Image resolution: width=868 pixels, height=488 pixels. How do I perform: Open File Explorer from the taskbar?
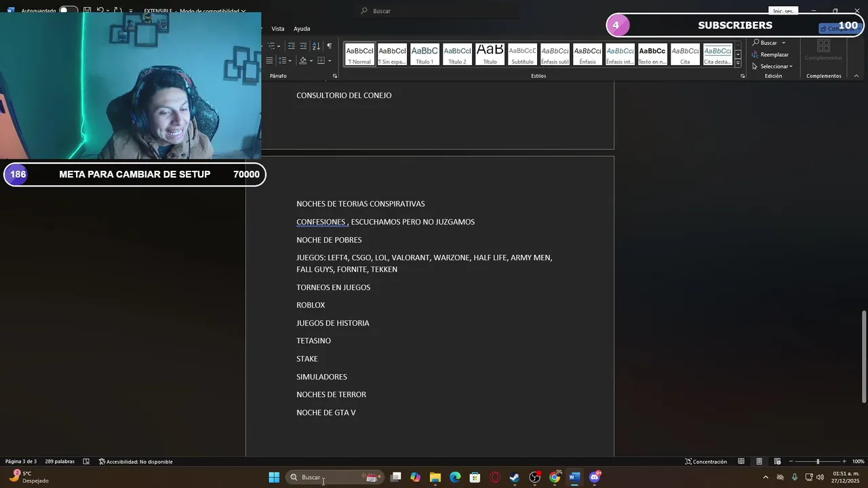435,477
